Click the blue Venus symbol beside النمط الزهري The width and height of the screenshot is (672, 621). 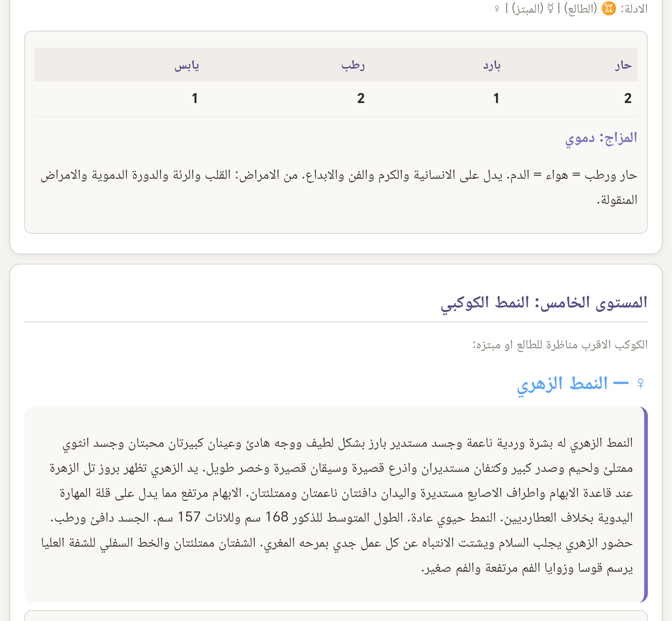click(640, 383)
